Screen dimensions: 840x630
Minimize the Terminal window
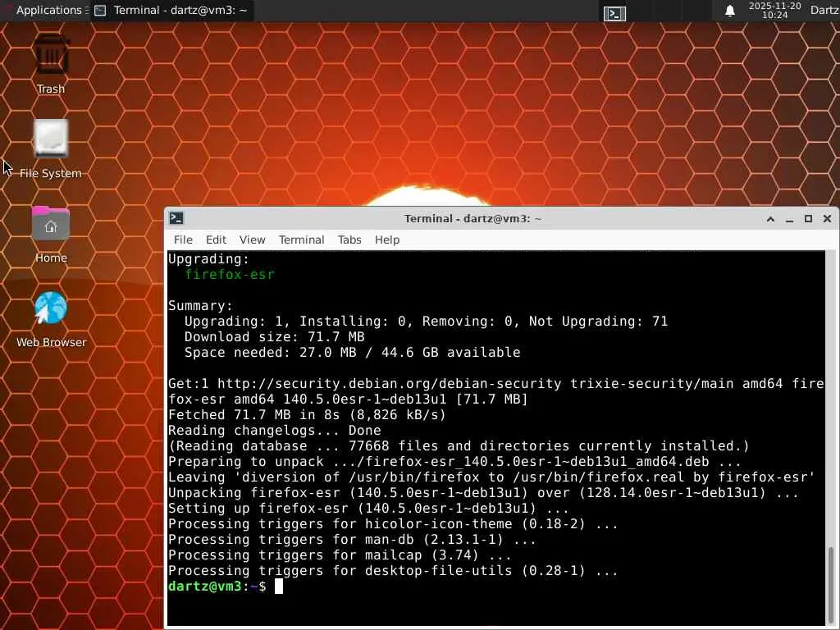790,219
